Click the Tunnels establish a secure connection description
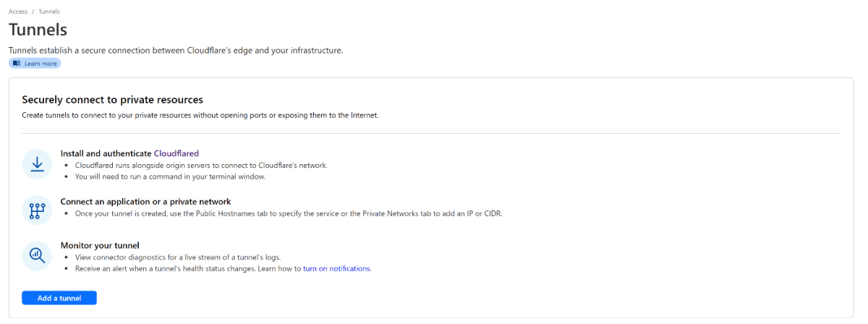This screenshot has width=868, height=324. (x=175, y=51)
